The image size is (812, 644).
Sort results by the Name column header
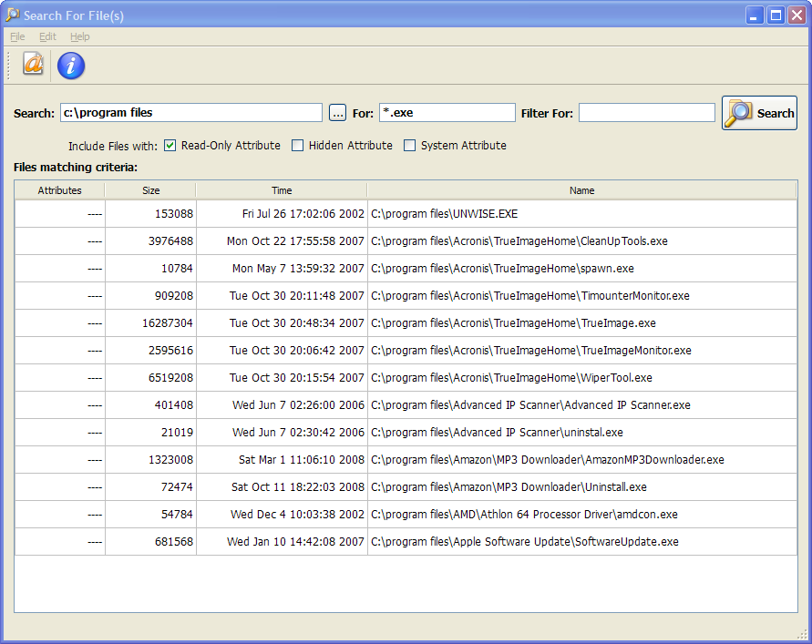pyautogui.click(x=581, y=190)
